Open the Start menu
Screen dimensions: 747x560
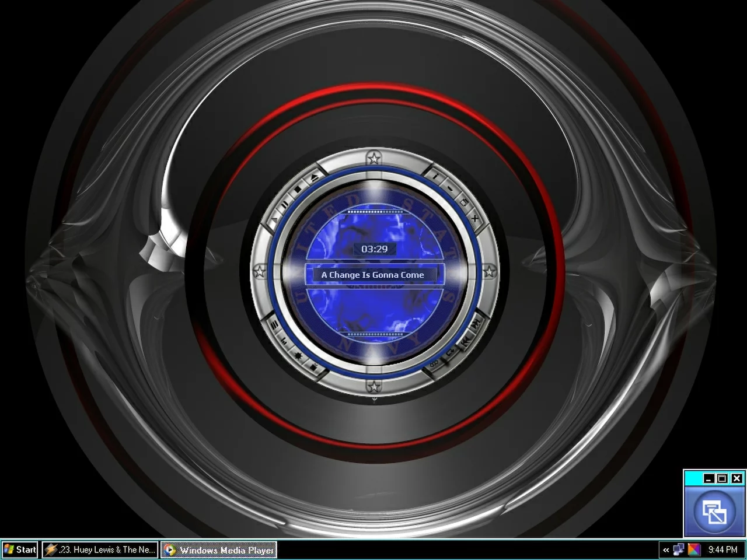[20, 549]
